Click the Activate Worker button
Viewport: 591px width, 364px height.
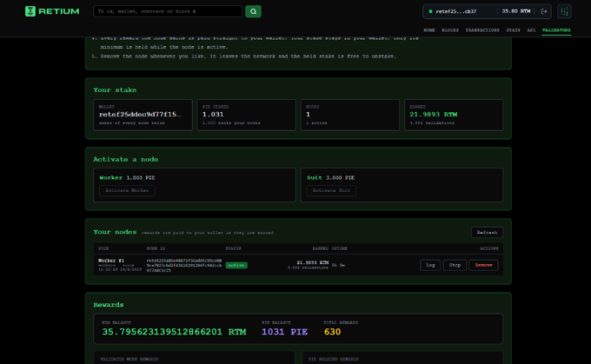tap(127, 190)
